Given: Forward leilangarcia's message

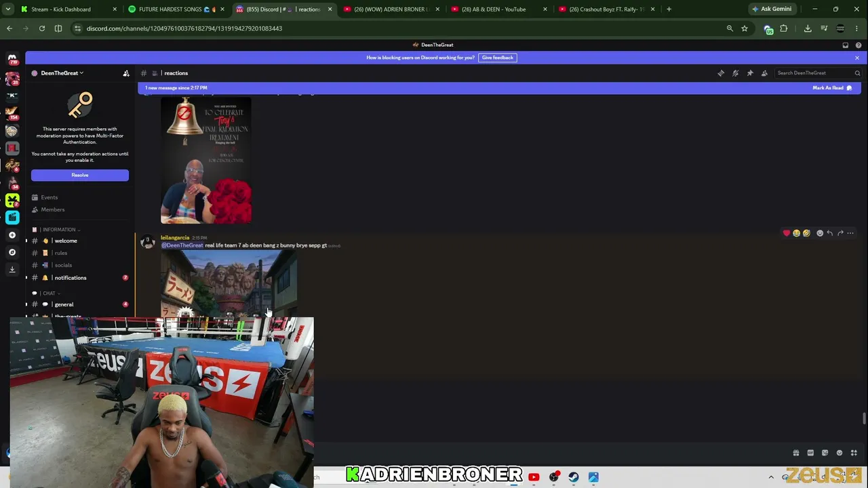Looking at the screenshot, I should 840,233.
